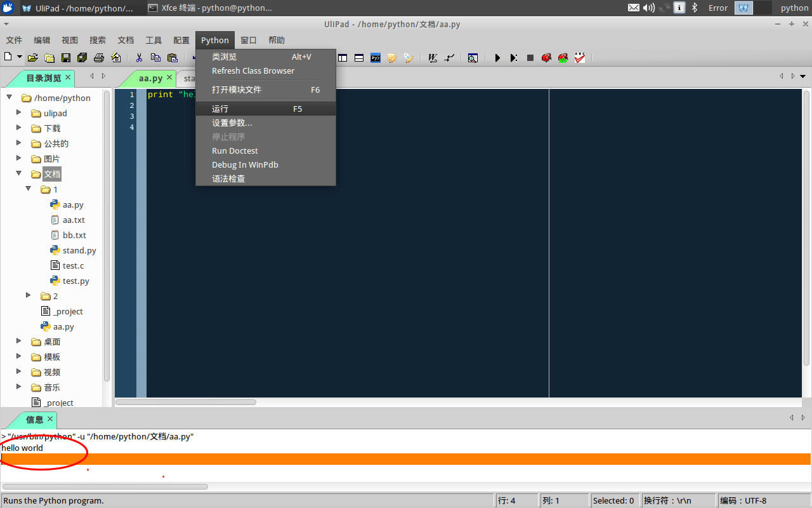Click the Copy toolbar icon
This screenshot has height=508, width=812.
click(x=155, y=58)
